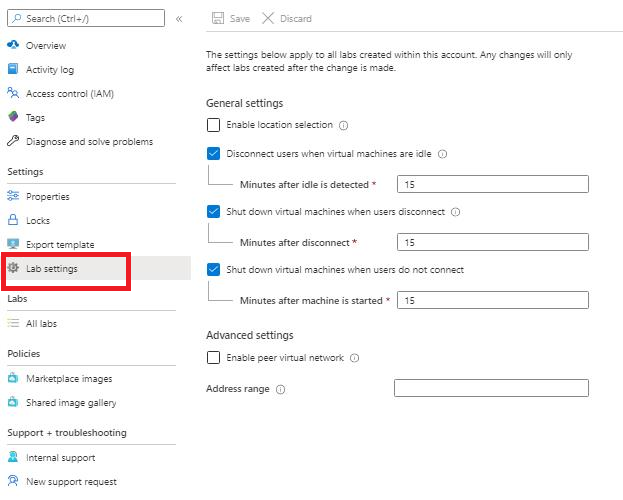Viewport: 623px width, 500px height.
Task: Click the Export template monitor icon
Action: [13, 244]
